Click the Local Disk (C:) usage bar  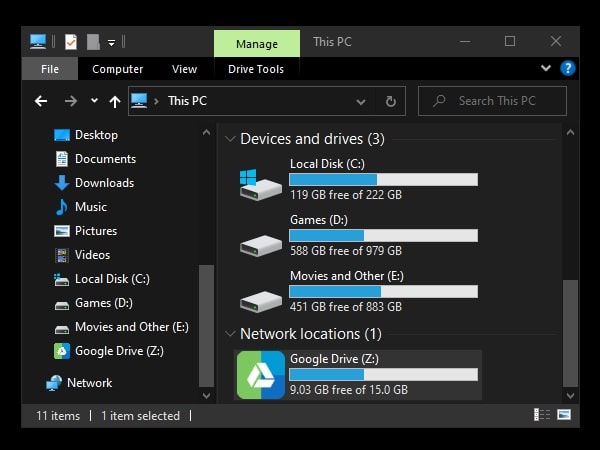pos(383,179)
